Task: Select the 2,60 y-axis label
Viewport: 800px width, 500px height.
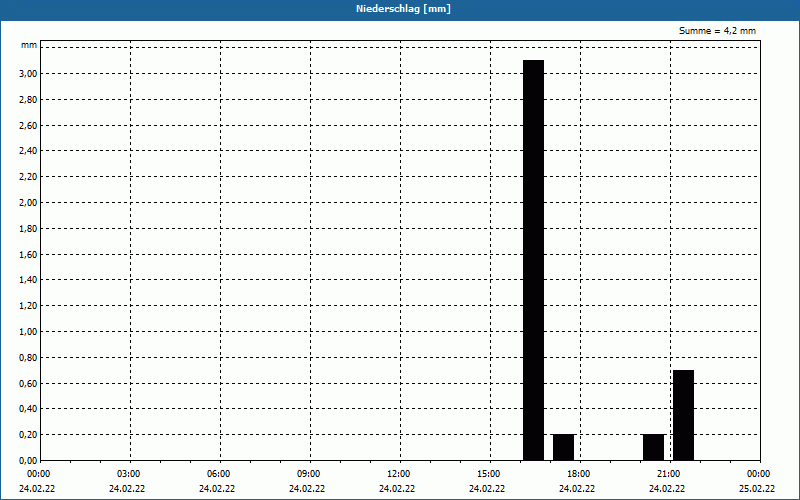Action: click(x=28, y=126)
